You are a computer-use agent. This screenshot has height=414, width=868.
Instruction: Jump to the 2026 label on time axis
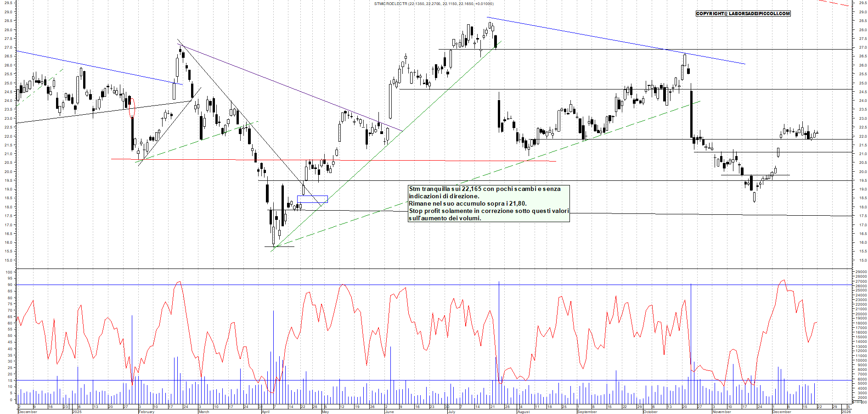coord(845,412)
